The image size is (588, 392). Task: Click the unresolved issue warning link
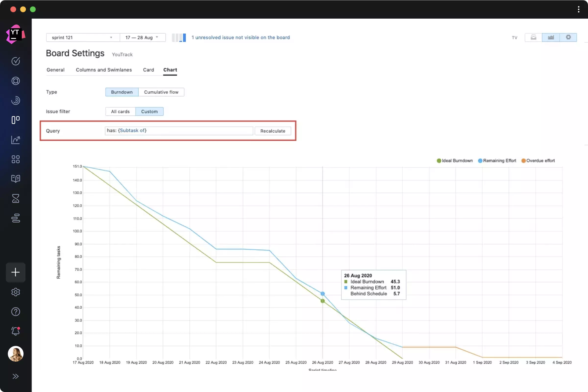click(x=241, y=37)
